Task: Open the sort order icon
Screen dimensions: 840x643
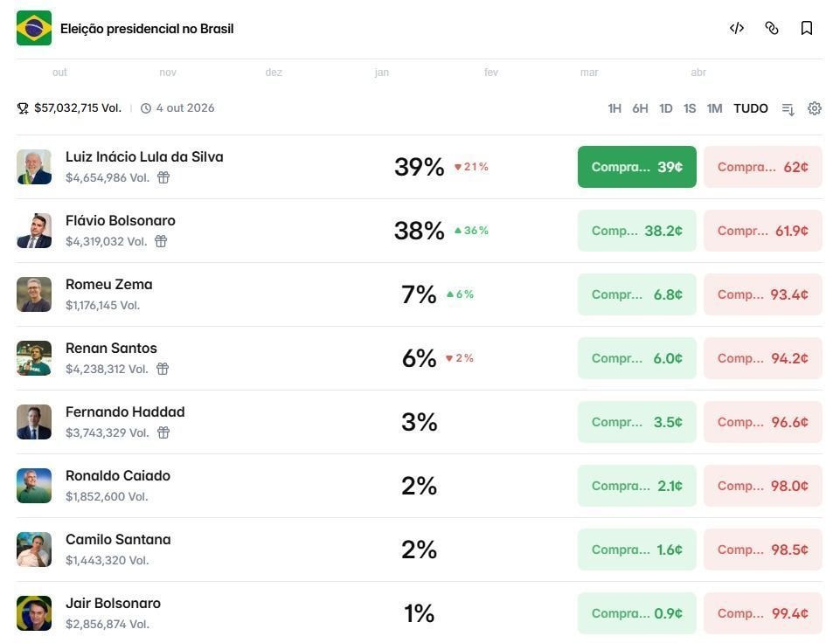Action: (x=788, y=108)
